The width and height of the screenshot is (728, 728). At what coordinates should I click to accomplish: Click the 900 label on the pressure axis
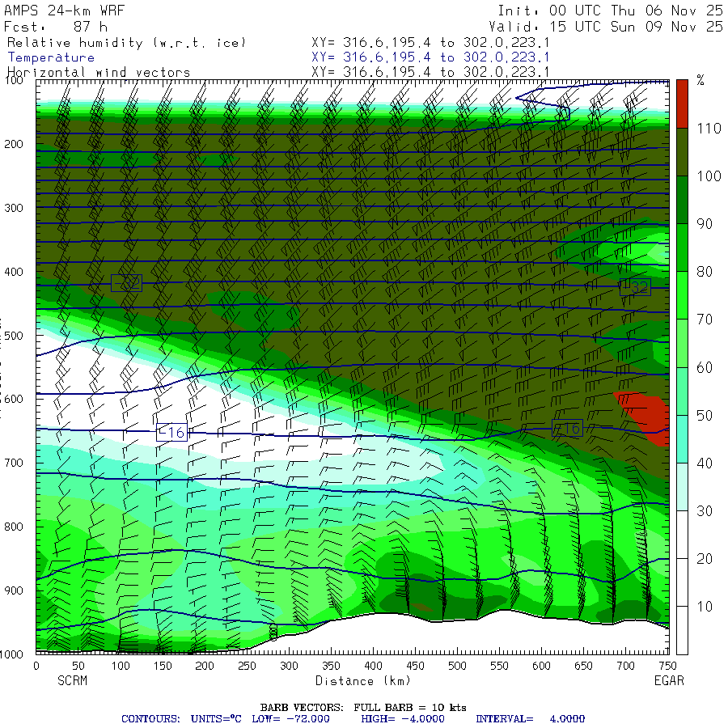pyautogui.click(x=14, y=590)
